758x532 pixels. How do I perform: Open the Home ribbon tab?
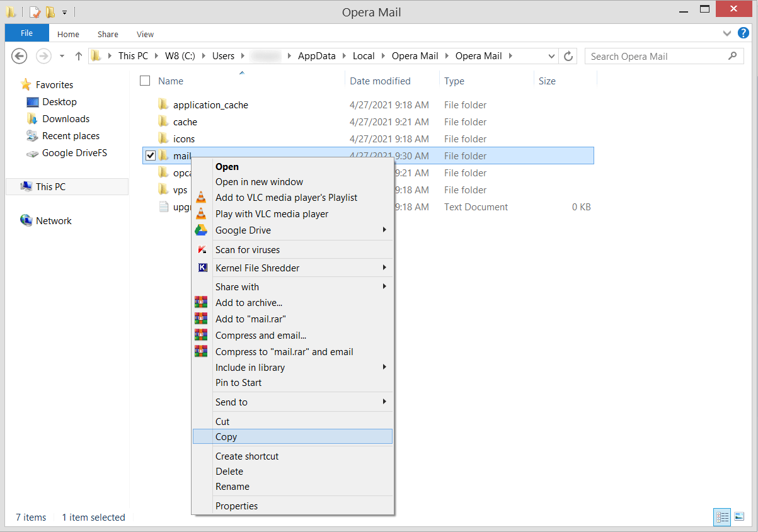pos(68,34)
